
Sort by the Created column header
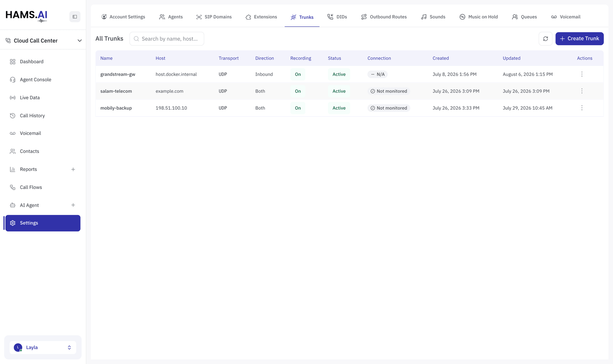[x=441, y=58]
